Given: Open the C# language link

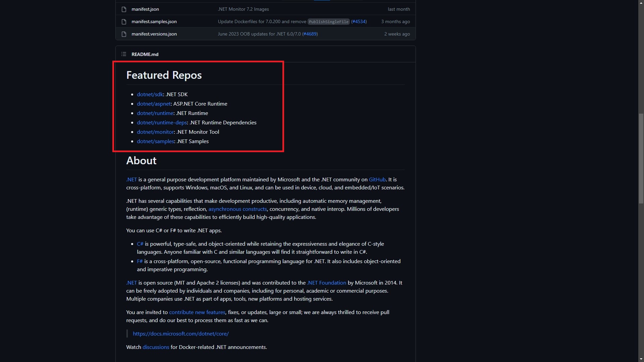Looking at the screenshot, I should [x=140, y=244].
